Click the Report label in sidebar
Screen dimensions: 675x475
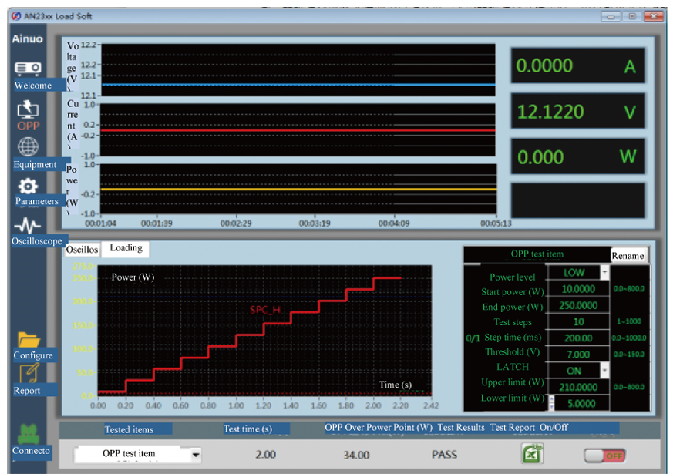pyautogui.click(x=27, y=391)
